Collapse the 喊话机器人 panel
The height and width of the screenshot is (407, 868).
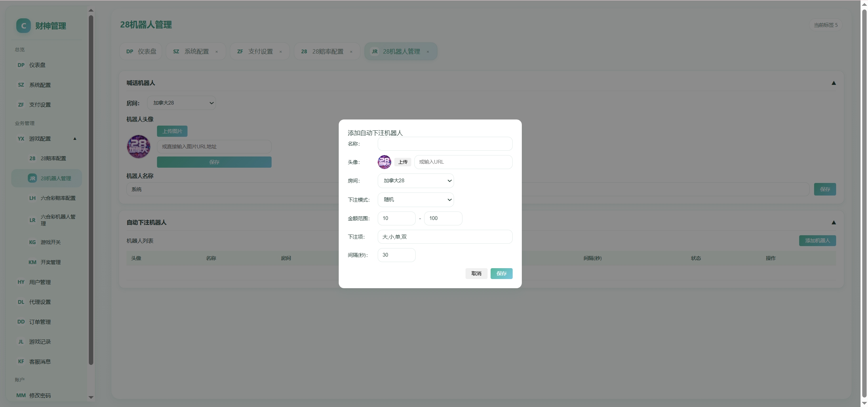coord(834,83)
